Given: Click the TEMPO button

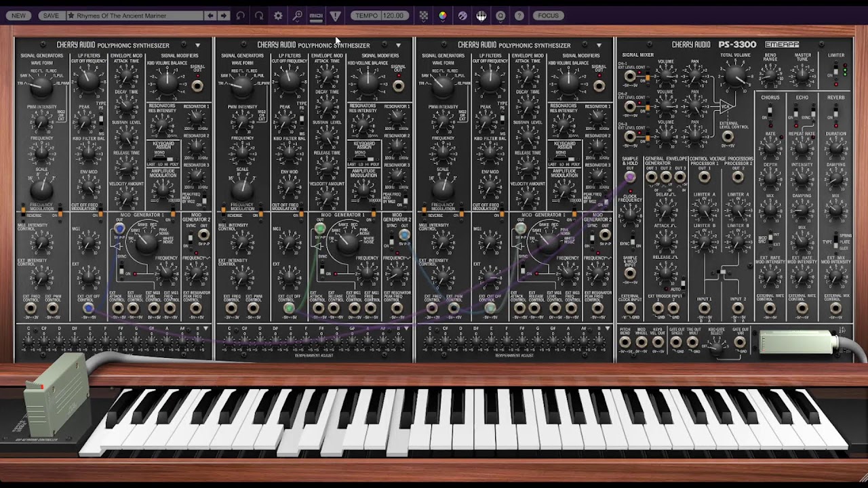Looking at the screenshot, I should pyautogui.click(x=366, y=16).
